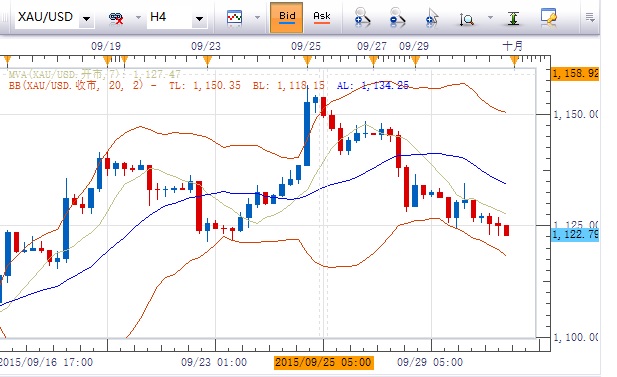
Task: Open the XAU/USD symbol dropdown
Action: (86, 18)
